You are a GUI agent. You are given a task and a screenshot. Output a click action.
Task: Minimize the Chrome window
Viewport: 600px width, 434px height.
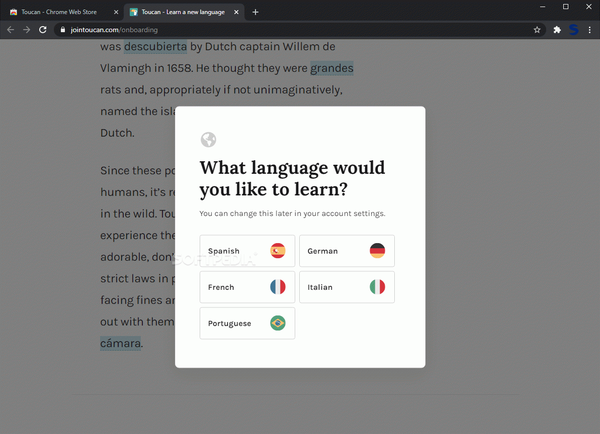coord(542,7)
